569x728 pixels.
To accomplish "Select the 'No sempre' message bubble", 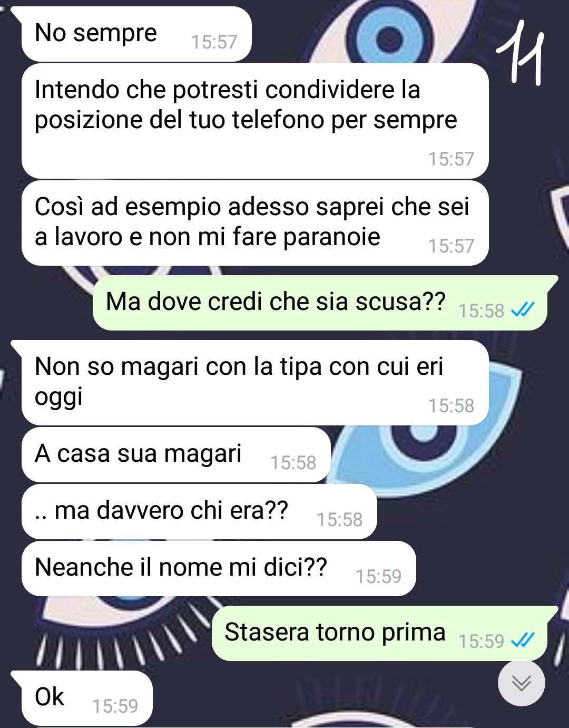I will point(136,34).
